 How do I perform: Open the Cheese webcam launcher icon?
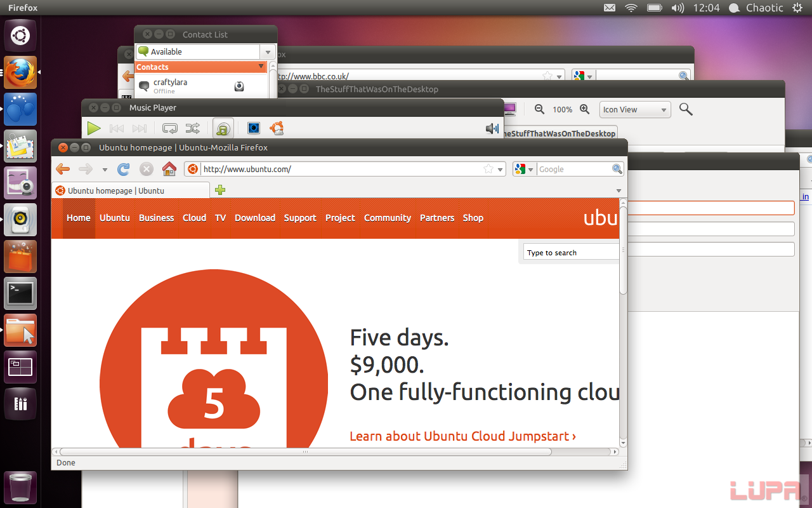(20, 183)
